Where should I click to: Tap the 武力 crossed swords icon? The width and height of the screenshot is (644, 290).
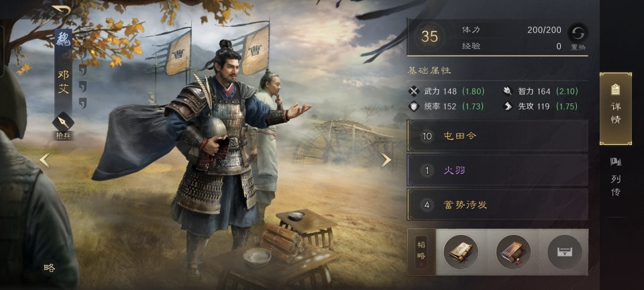414,91
